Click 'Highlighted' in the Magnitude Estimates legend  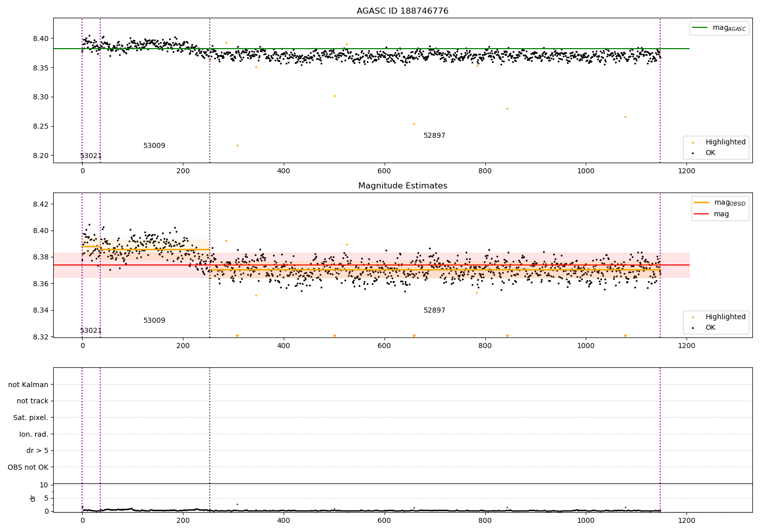click(719, 317)
